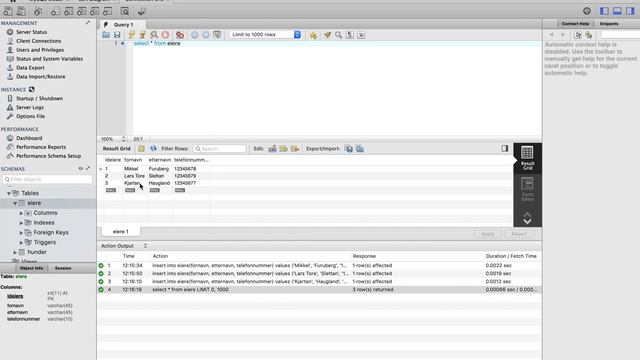Open the schema inspector from main toolbar
This screenshot has width=640, height=360.
pyautogui.click(x=38, y=11)
